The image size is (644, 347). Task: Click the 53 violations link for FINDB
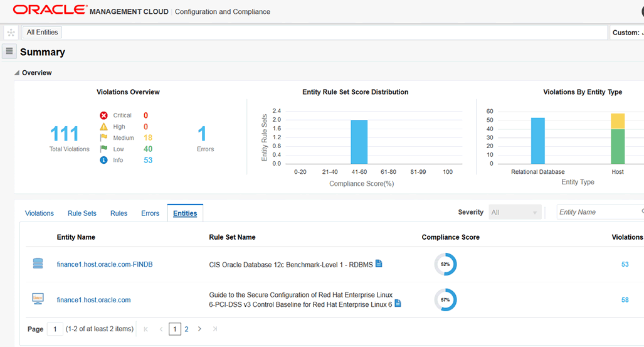coord(625,264)
